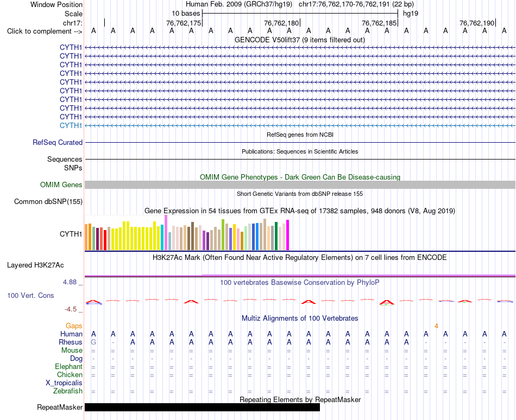Open '100 vertebrates Basewise Conservation by PhyloP'
Screen dimensions: 516x420
pyautogui.click(x=300, y=283)
